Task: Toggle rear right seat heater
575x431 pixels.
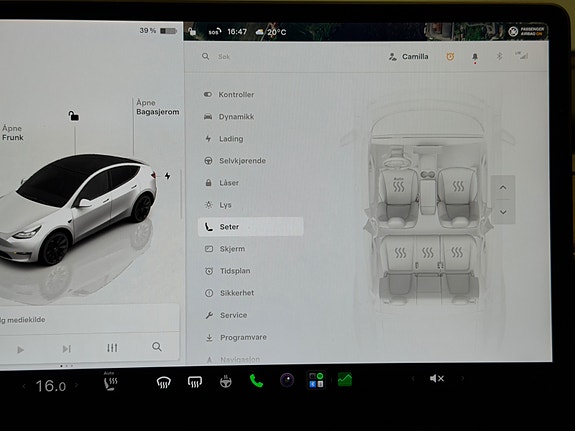Action: pos(457,252)
